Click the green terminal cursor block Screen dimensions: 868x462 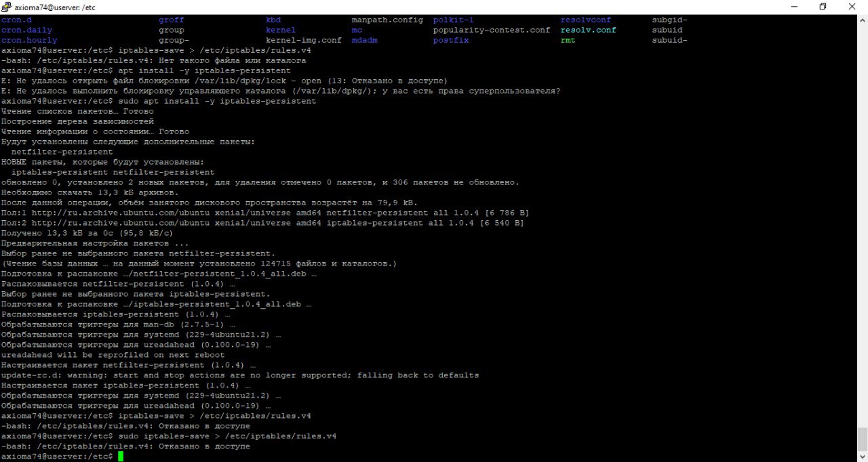[121, 457]
